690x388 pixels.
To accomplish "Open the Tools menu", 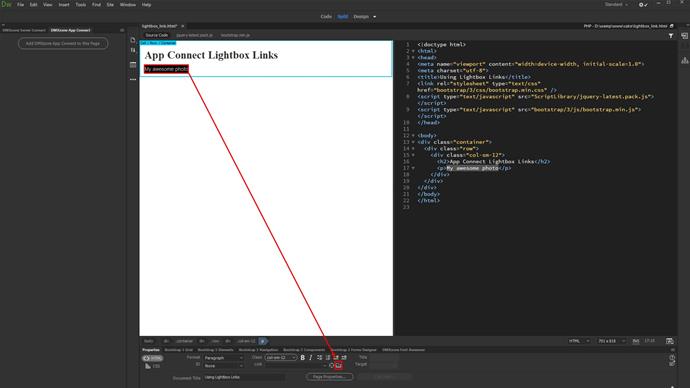I will [x=81, y=4].
